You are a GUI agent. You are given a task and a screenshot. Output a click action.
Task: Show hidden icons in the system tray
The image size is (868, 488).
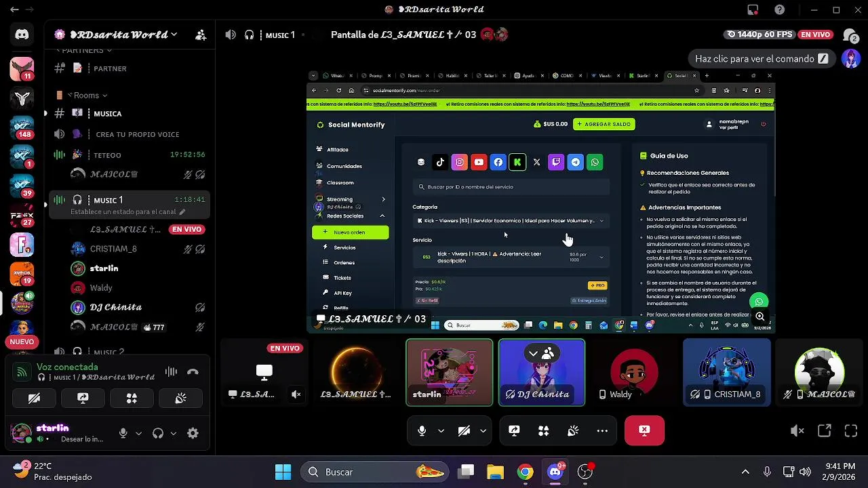tap(745, 472)
